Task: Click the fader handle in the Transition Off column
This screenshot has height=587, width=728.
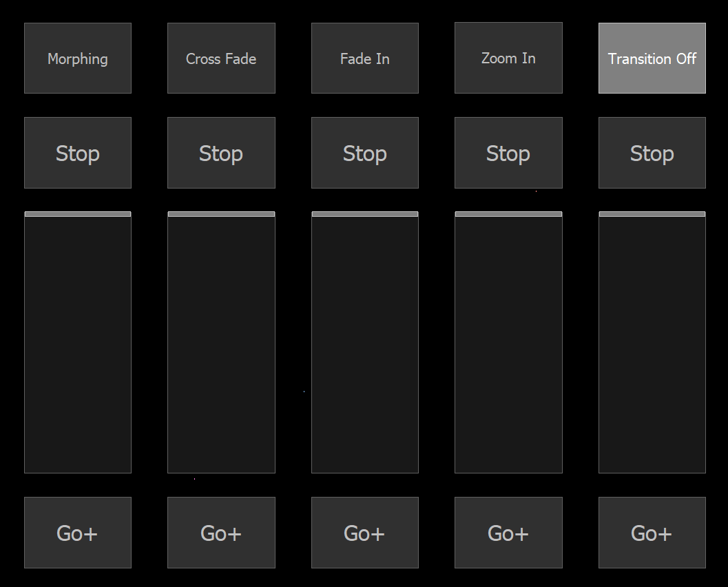Action: pyautogui.click(x=652, y=214)
